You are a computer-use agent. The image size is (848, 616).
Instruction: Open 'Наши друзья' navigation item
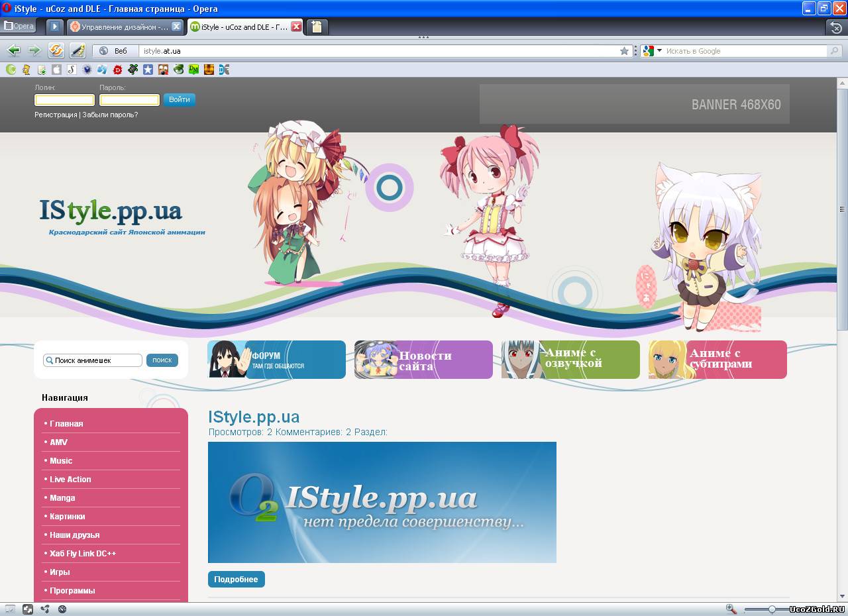click(x=74, y=535)
